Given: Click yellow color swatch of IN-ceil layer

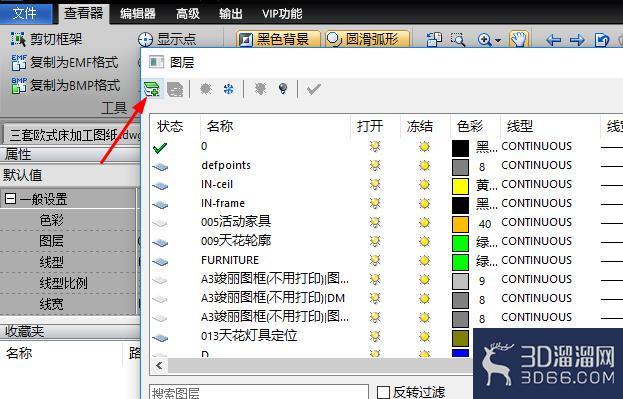Looking at the screenshot, I should click(460, 186).
